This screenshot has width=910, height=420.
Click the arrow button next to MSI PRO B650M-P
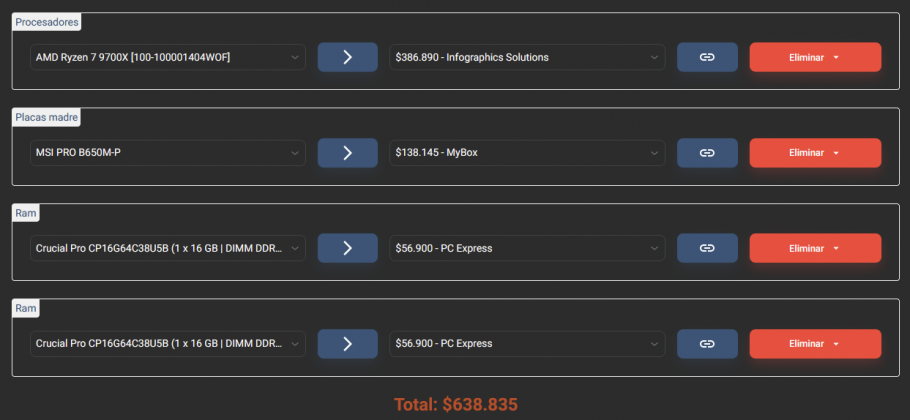348,153
